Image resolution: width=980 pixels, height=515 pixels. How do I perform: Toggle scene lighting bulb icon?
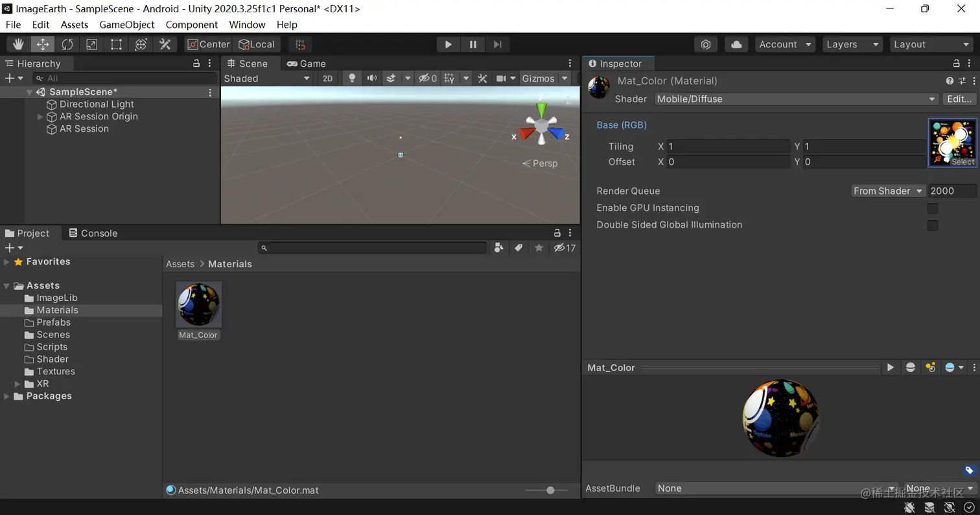[352, 78]
